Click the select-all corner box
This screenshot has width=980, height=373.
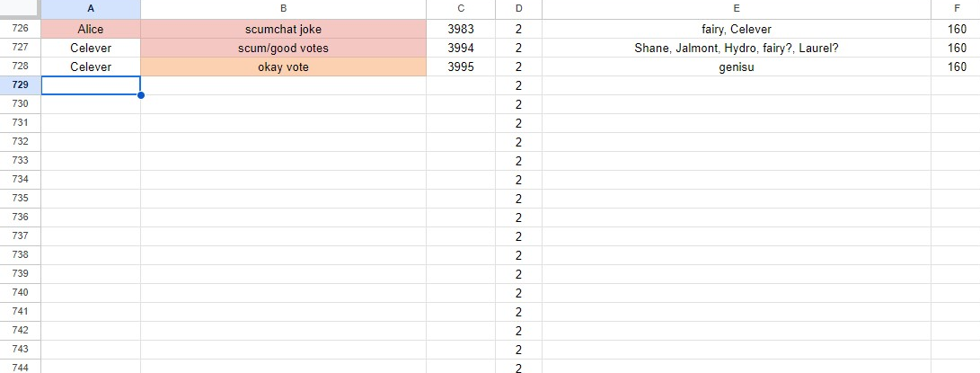[x=20, y=9]
